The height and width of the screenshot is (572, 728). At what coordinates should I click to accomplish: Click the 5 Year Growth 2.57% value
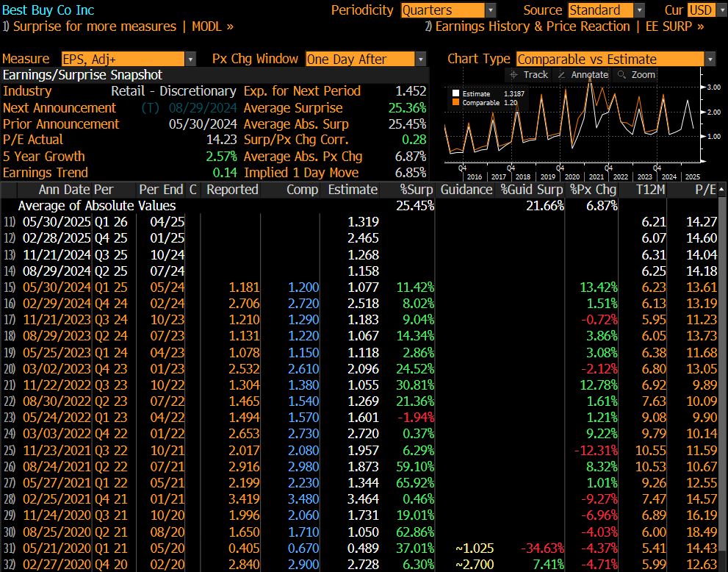(221, 157)
